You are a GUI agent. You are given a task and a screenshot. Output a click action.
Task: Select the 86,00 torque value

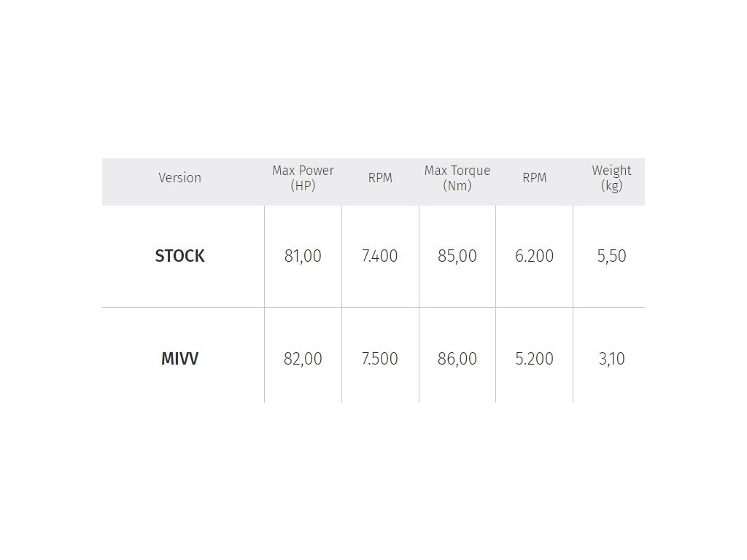[457, 359]
